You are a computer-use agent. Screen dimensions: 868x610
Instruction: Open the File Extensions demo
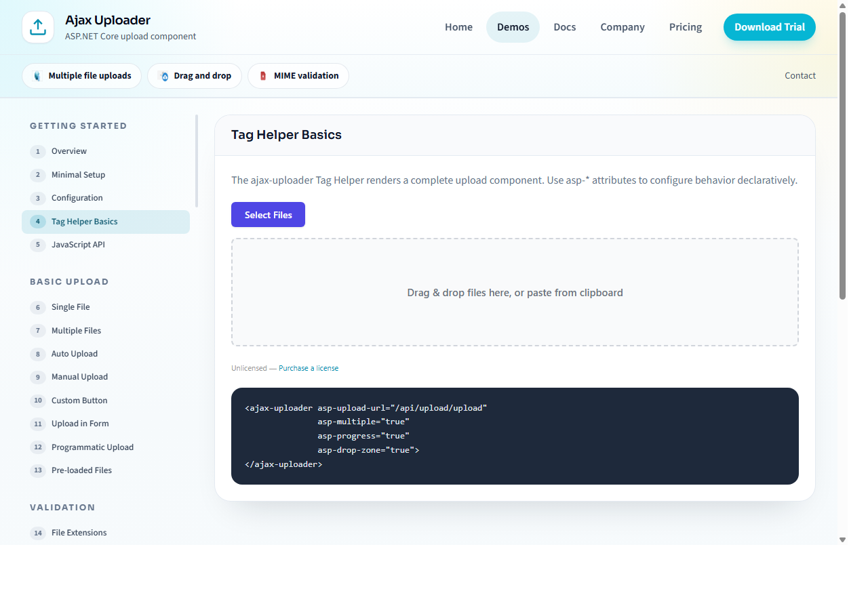click(x=106, y=533)
